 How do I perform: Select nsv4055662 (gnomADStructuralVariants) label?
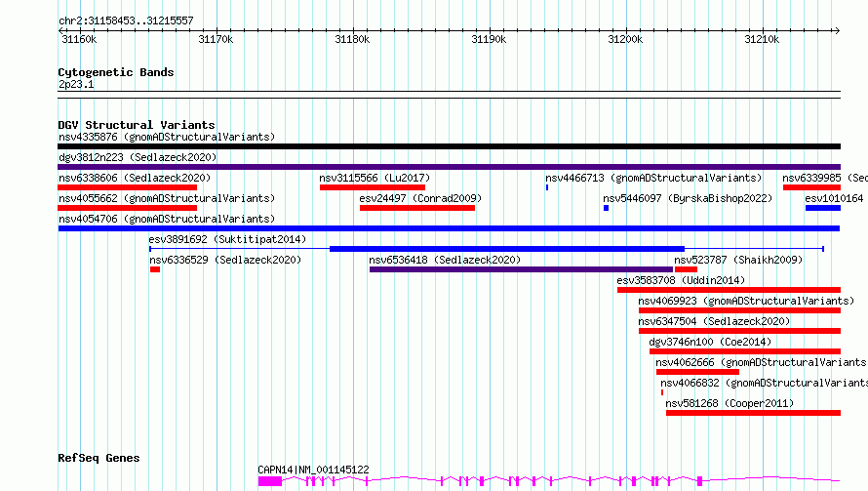167,198
